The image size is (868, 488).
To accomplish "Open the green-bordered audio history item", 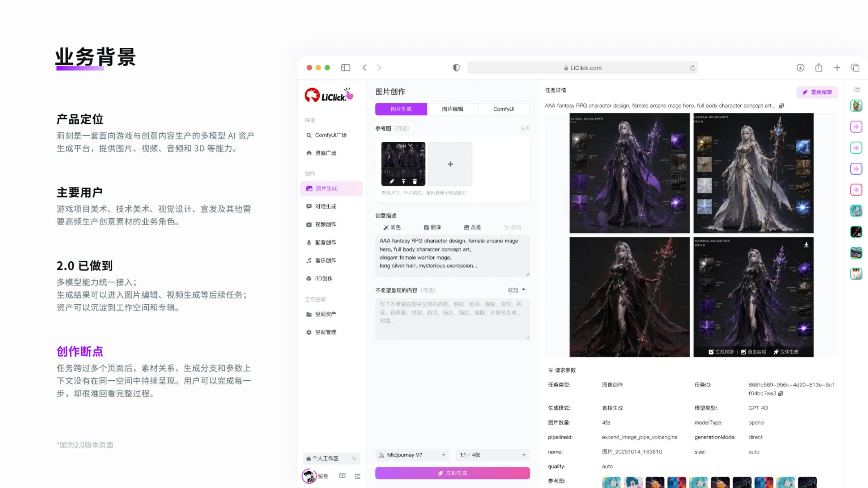I will (856, 148).
